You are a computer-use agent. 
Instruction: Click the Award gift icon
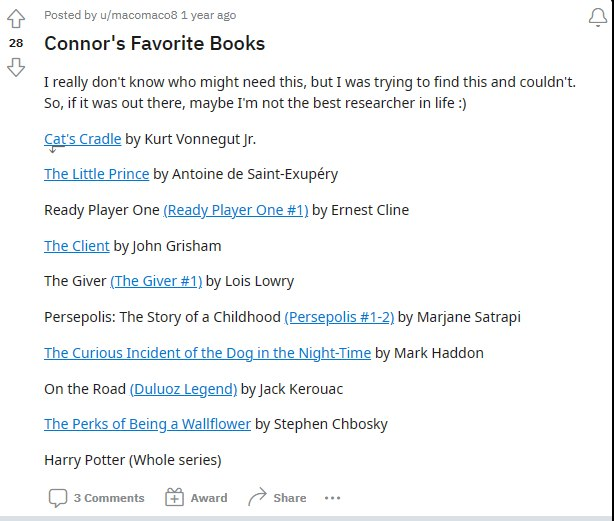[175, 497]
